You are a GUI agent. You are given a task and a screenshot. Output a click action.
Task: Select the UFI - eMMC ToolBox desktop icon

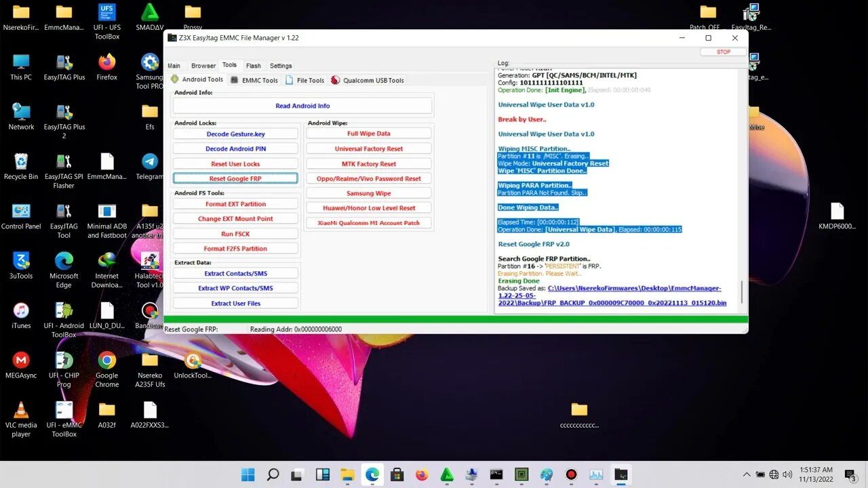click(x=64, y=419)
